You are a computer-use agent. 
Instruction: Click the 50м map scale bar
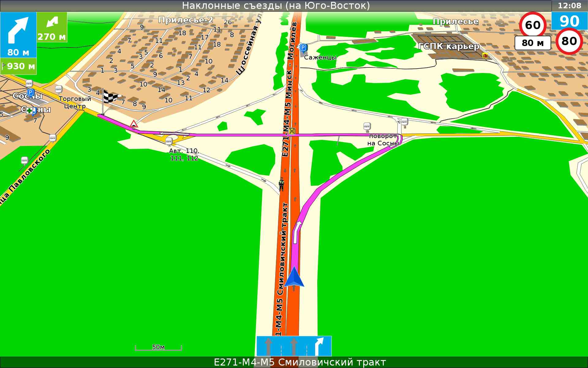[x=158, y=347]
